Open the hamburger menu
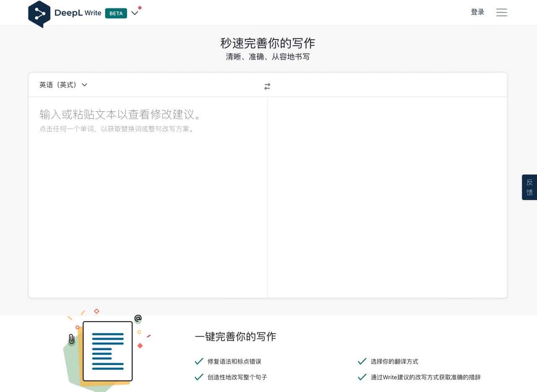 (501, 12)
